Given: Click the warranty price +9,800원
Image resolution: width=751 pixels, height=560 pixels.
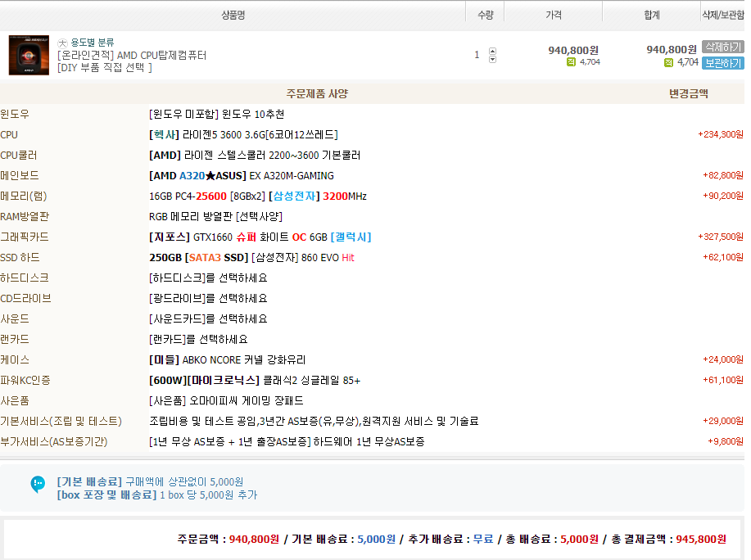Looking at the screenshot, I should [726, 441].
